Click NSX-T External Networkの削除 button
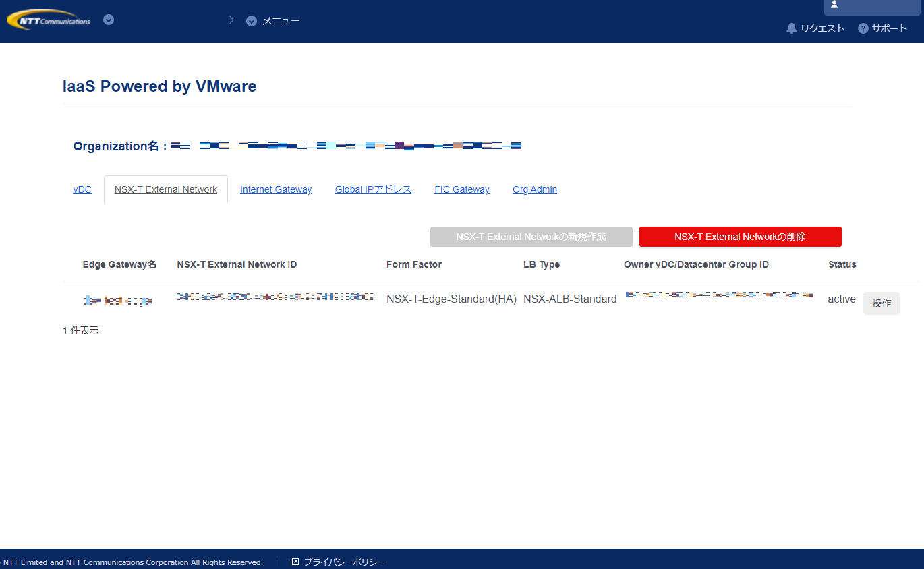This screenshot has height=569, width=924. click(741, 237)
